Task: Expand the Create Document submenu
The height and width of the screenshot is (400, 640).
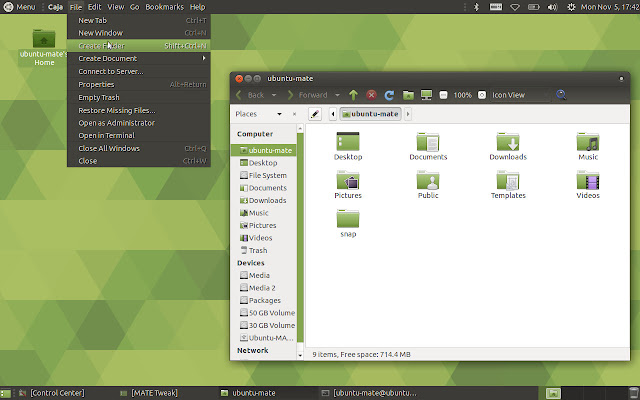Action: [139, 58]
